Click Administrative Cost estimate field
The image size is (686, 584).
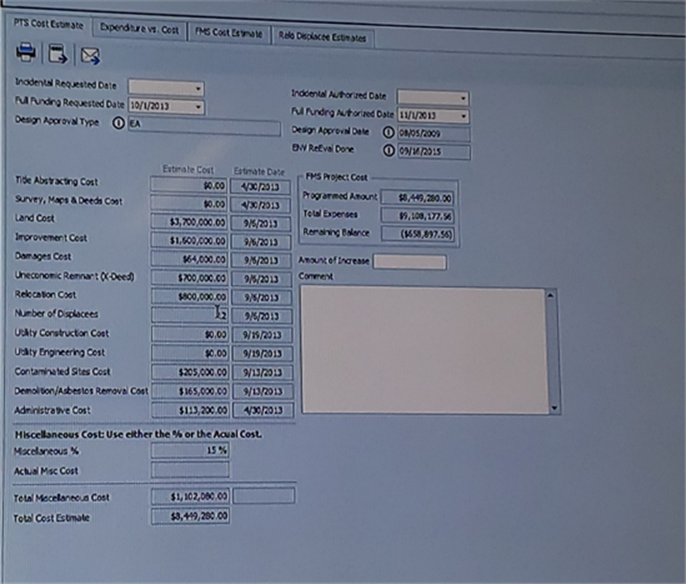(190, 410)
